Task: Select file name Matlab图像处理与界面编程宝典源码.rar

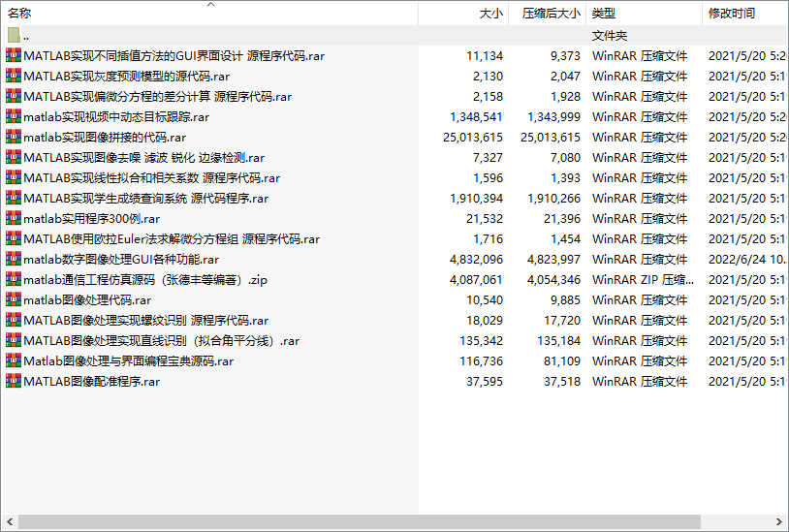Action: pyautogui.click(x=128, y=361)
